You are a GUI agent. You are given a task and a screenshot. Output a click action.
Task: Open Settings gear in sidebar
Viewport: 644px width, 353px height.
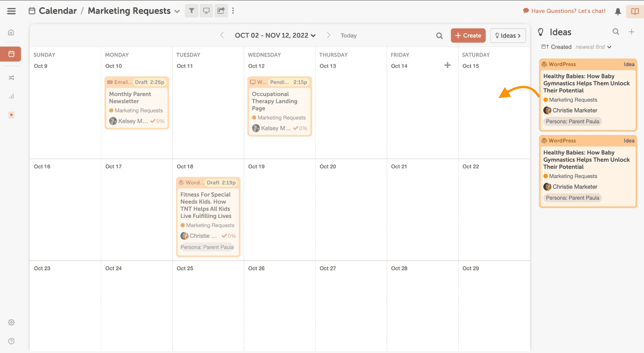tap(11, 322)
